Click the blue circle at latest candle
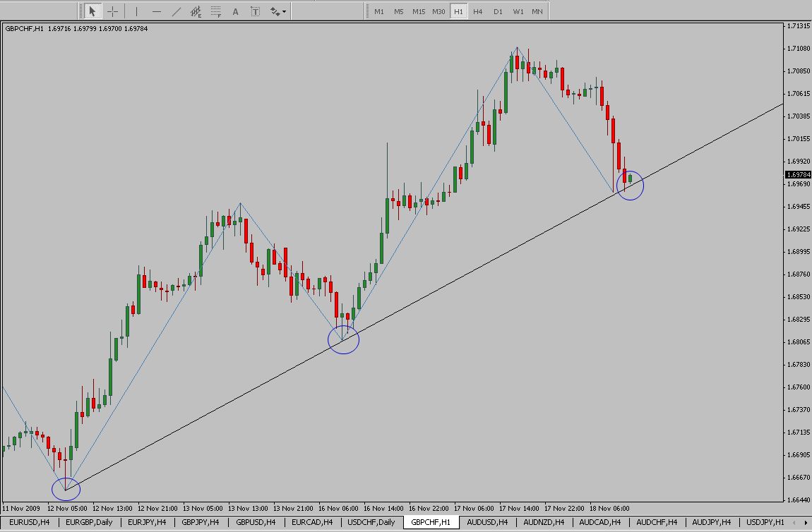The image size is (812, 532). (x=630, y=185)
